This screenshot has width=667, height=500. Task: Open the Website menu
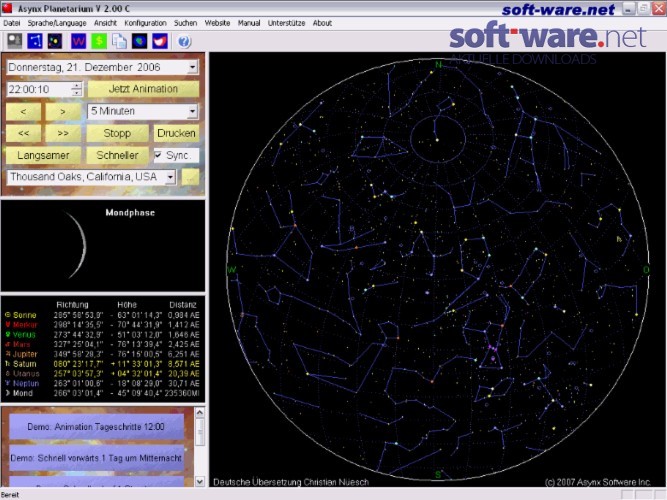(x=217, y=23)
